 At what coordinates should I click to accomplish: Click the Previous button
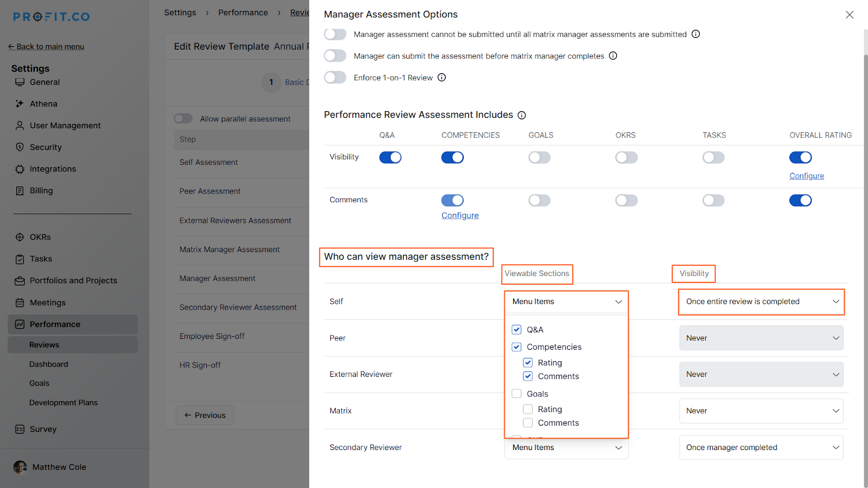click(x=205, y=415)
